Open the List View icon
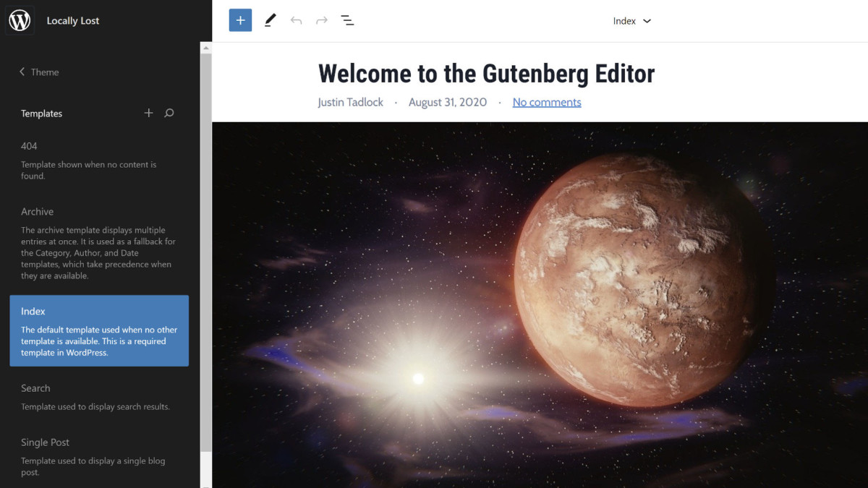The image size is (868, 488). (348, 20)
